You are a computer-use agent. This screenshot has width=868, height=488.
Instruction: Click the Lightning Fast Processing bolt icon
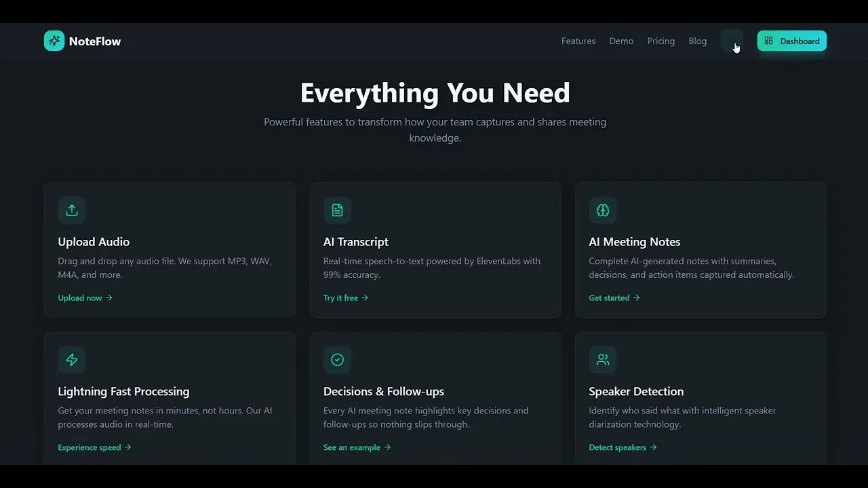click(x=72, y=360)
